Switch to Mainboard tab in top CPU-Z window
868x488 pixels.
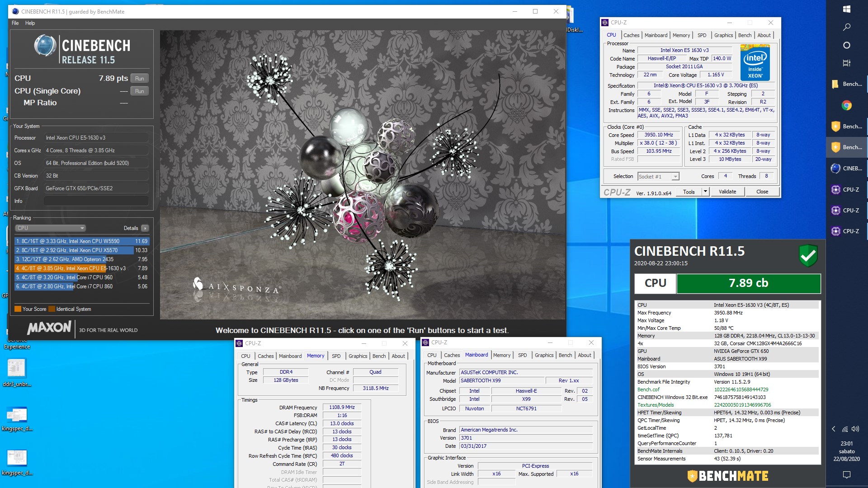click(656, 35)
